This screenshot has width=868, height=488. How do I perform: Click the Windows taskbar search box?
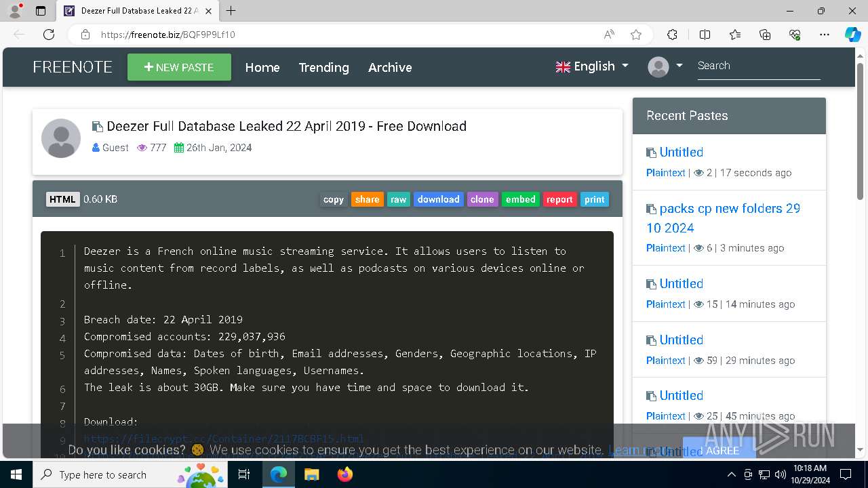(132, 474)
